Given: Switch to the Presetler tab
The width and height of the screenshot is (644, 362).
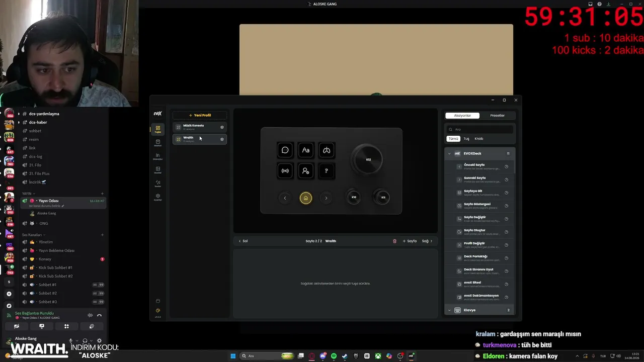Looking at the screenshot, I should 497,116.
